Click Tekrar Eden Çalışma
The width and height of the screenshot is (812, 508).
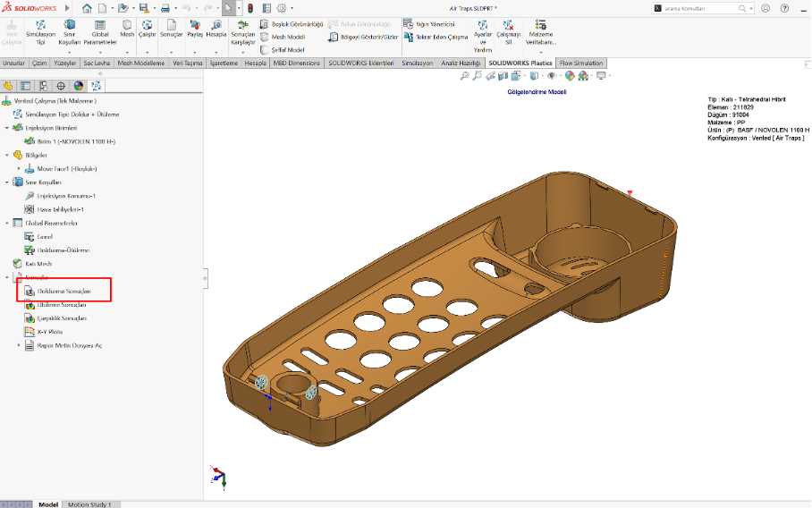pyautogui.click(x=435, y=37)
